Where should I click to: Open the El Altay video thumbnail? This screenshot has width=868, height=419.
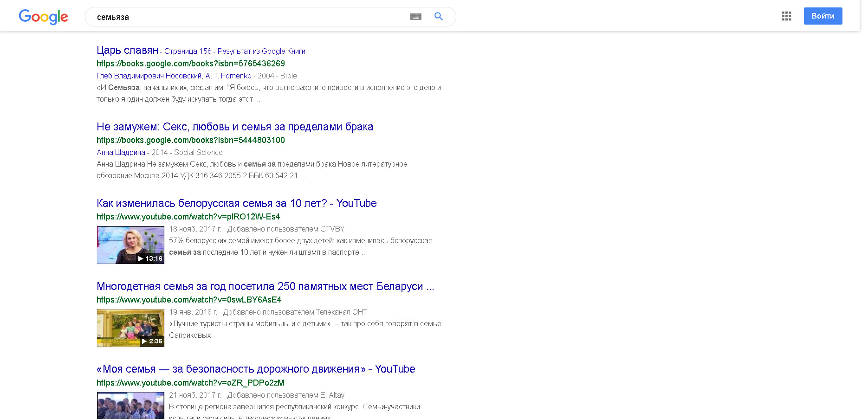130,406
